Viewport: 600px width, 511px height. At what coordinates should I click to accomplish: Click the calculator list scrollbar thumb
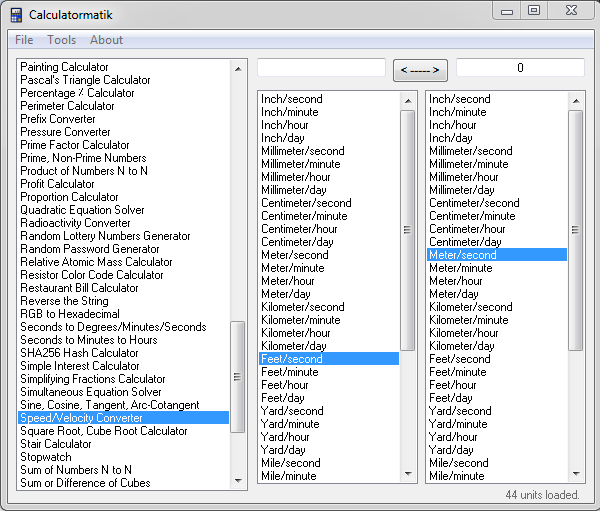click(238, 377)
